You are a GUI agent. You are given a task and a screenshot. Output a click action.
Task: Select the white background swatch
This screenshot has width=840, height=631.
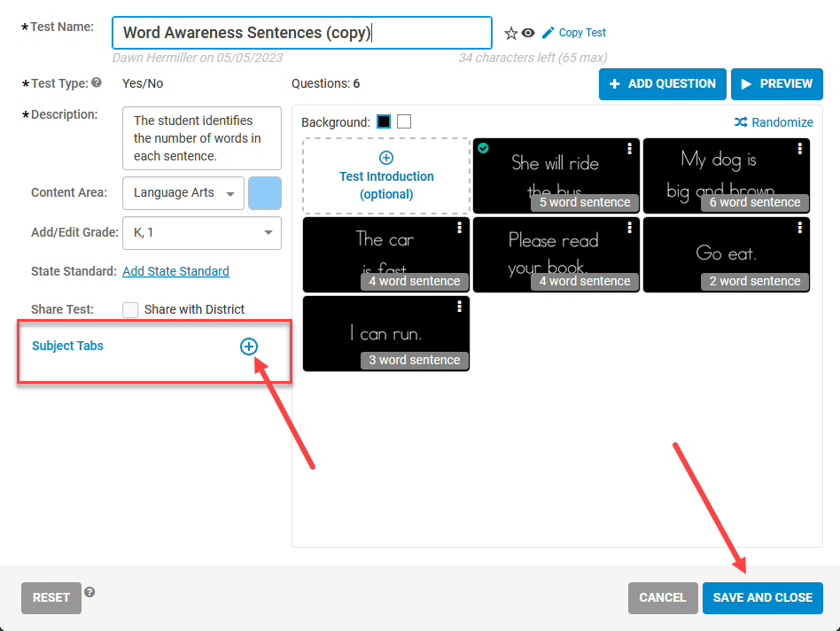coord(404,121)
